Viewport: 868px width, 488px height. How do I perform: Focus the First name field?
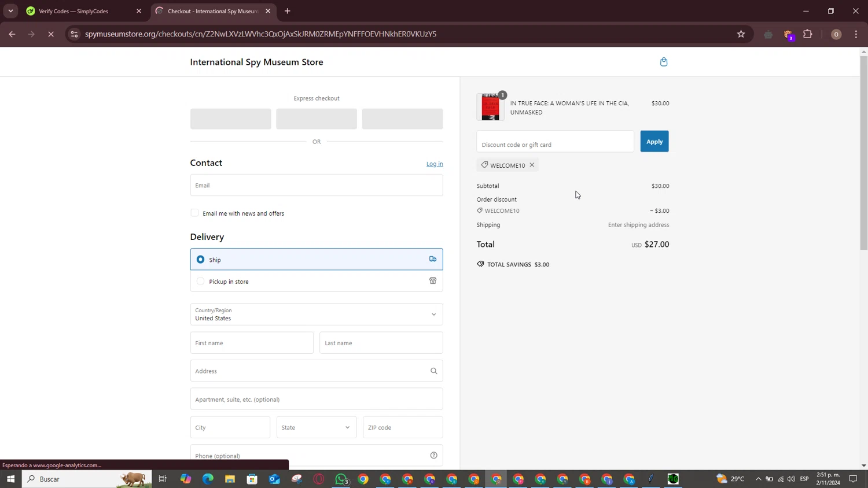[252, 343]
